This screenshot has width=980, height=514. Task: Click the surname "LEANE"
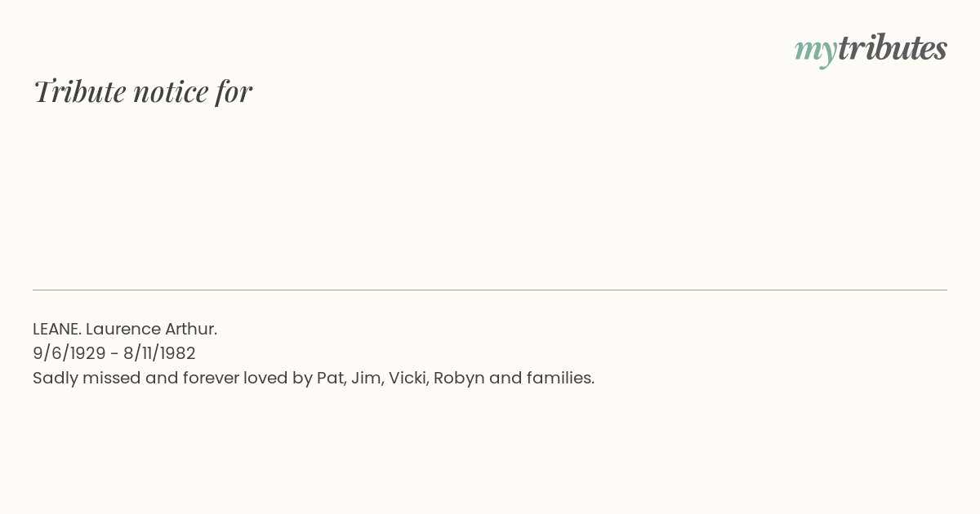click(x=56, y=329)
